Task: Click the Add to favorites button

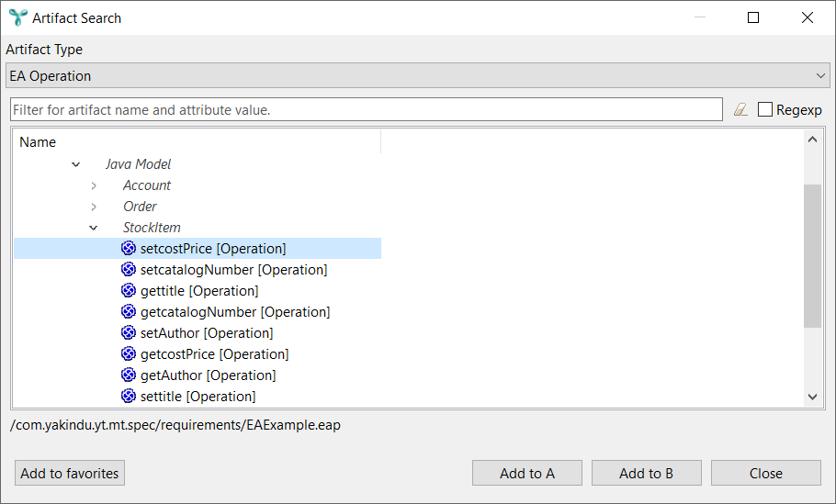Action: [x=70, y=474]
